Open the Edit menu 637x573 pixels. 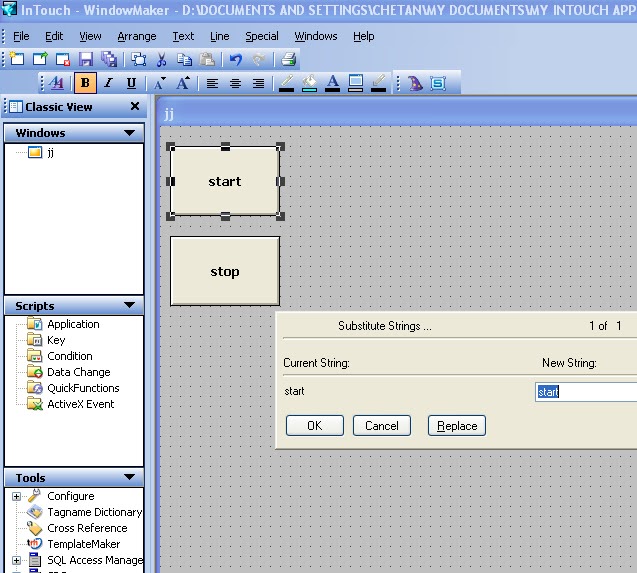pos(54,36)
